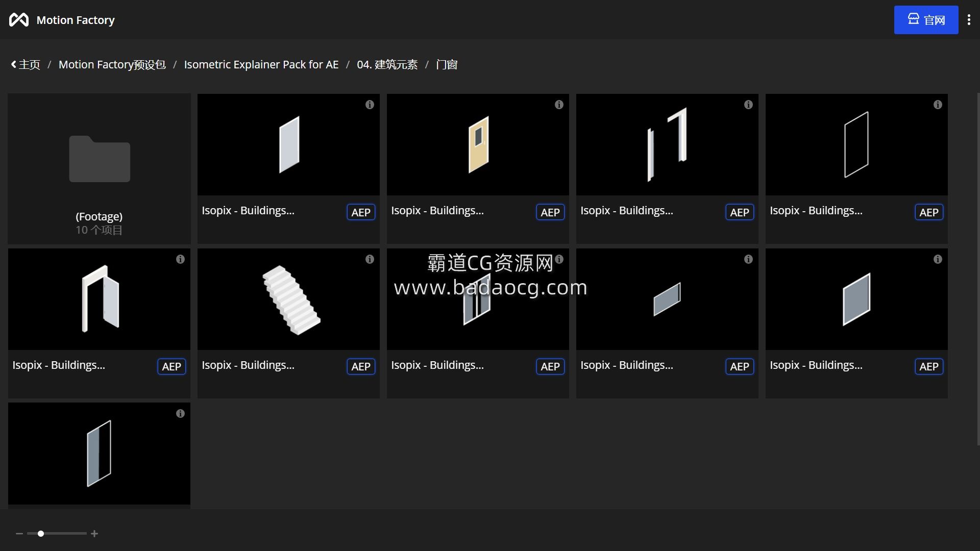Select the tall glass panel thumbnail
Screen dimensions: 980x551
[99, 454]
